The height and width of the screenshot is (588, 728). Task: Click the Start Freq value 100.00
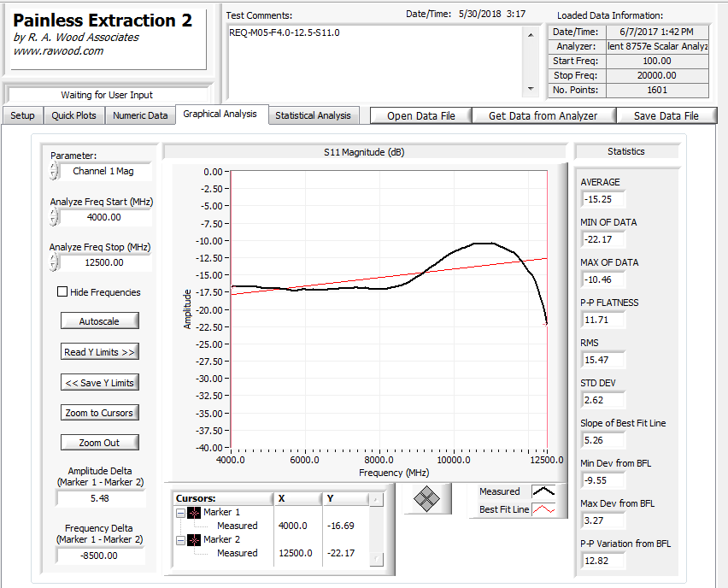[657, 61]
